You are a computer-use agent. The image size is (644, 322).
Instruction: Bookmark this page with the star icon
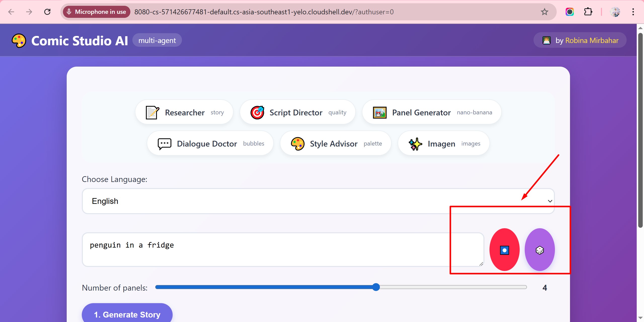click(544, 12)
